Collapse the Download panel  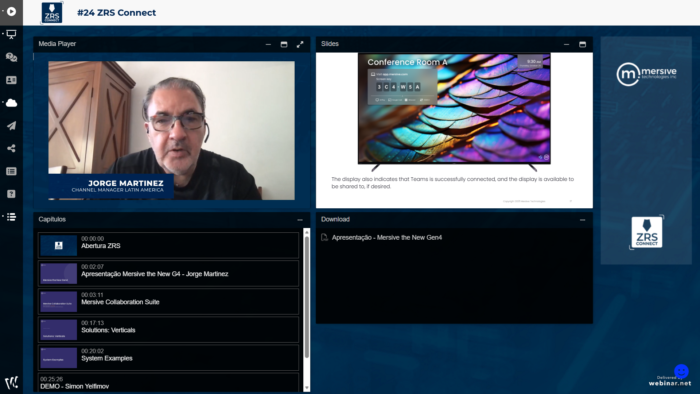583,220
